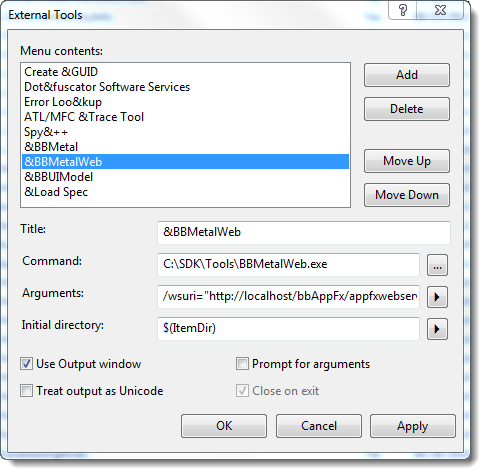Click the help question mark icon
The height and width of the screenshot is (475, 486).
[403, 10]
